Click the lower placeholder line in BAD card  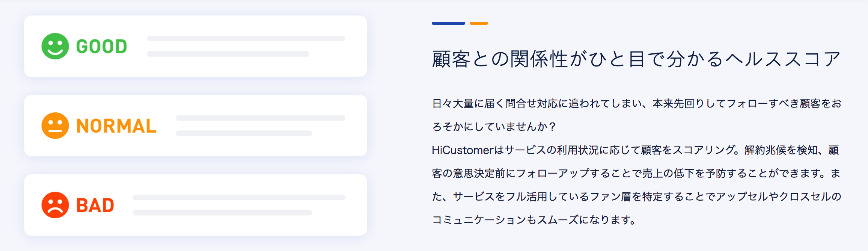click(222, 213)
